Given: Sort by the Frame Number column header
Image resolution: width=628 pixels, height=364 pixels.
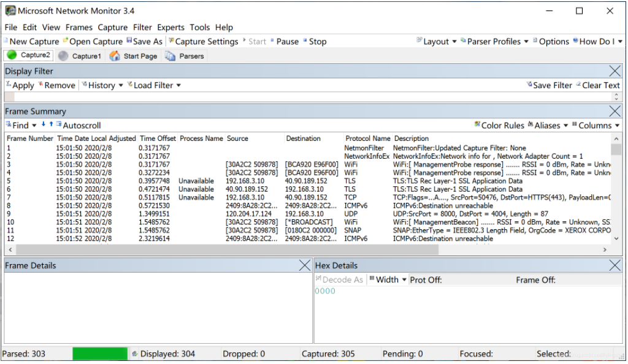Looking at the screenshot, I should (x=30, y=139).
